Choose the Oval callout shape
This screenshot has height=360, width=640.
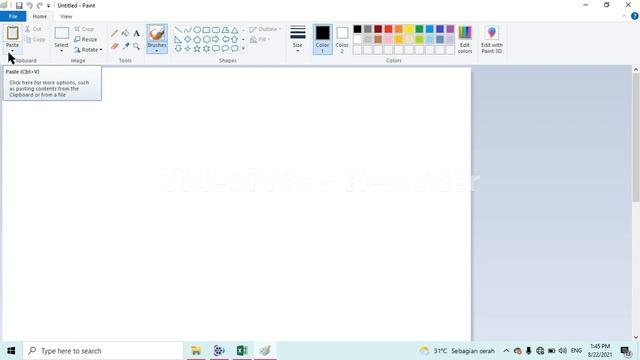225,49
